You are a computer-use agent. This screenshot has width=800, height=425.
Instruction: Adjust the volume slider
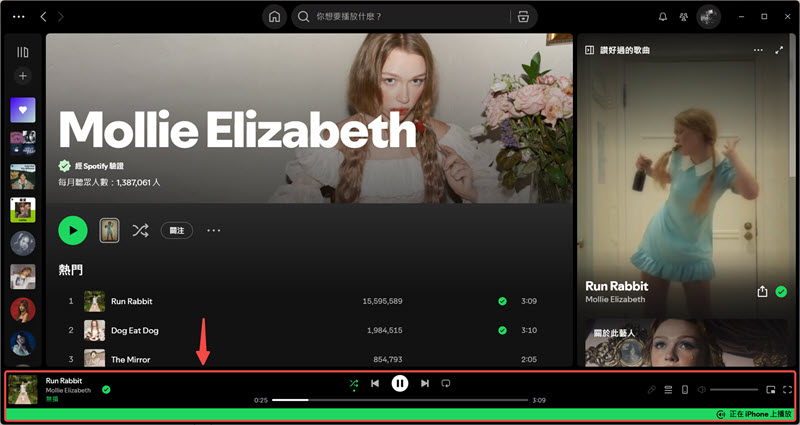pyautogui.click(x=734, y=390)
